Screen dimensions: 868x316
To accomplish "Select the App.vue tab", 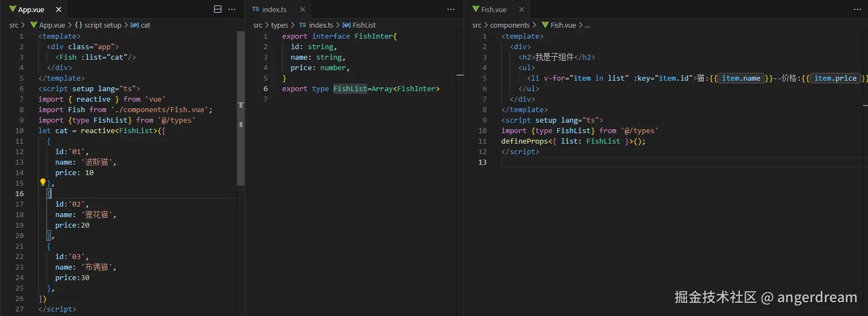I will [x=31, y=9].
